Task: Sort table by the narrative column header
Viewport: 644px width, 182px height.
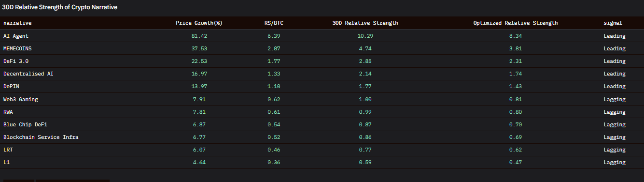Action: tap(17, 23)
